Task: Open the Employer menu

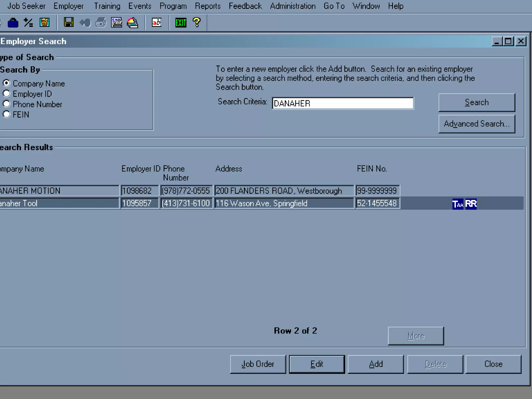Action: click(x=69, y=6)
